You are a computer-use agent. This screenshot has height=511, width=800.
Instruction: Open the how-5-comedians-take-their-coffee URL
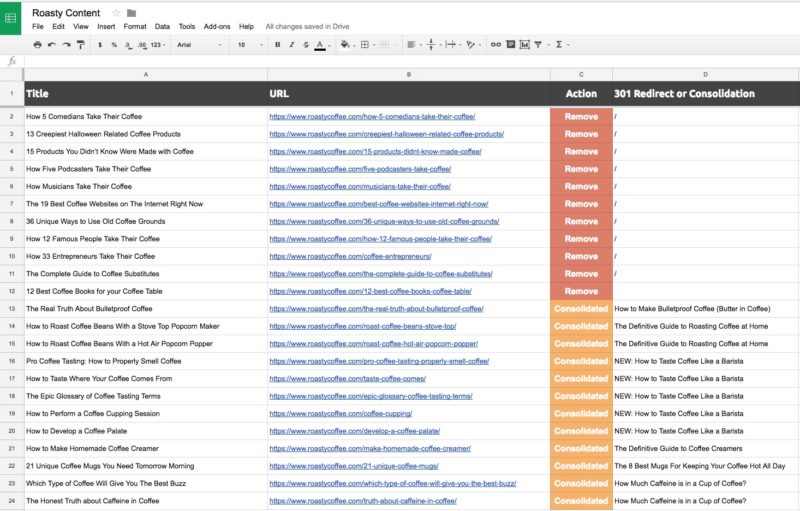click(x=372, y=116)
